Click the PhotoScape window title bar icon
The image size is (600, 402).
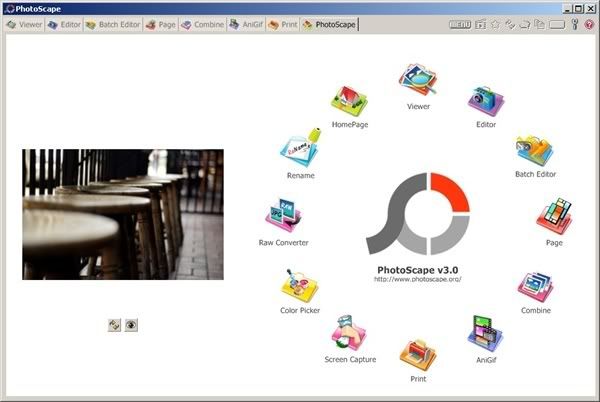pos(10,9)
